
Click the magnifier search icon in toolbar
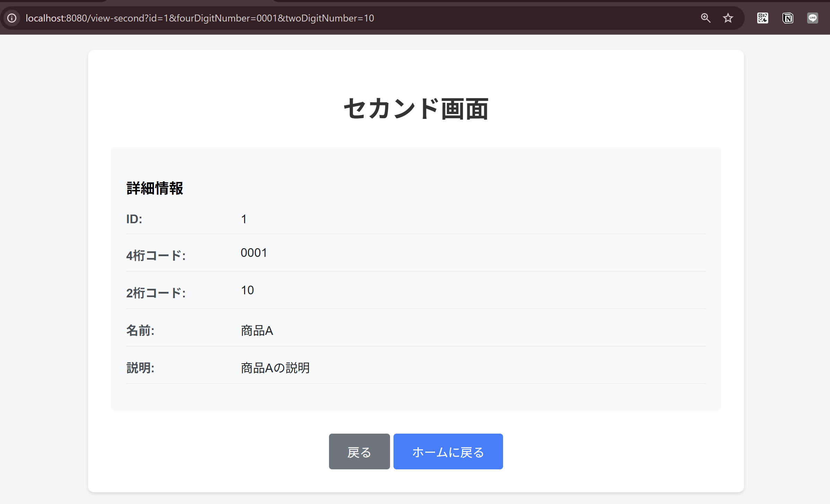[706, 18]
